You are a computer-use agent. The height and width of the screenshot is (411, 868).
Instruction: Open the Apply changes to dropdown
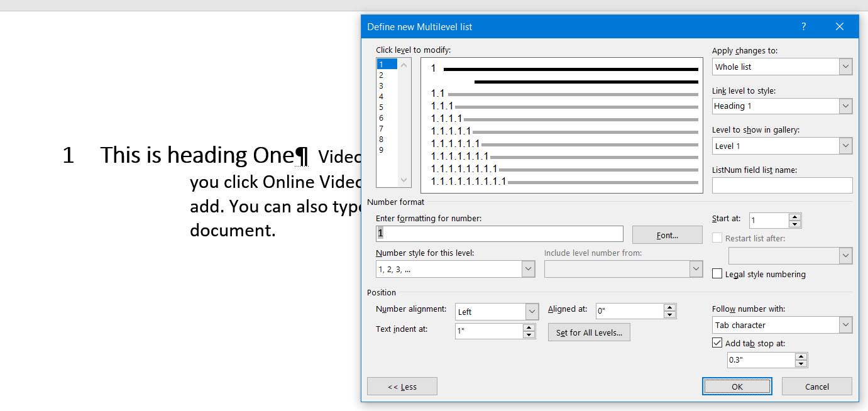point(846,66)
